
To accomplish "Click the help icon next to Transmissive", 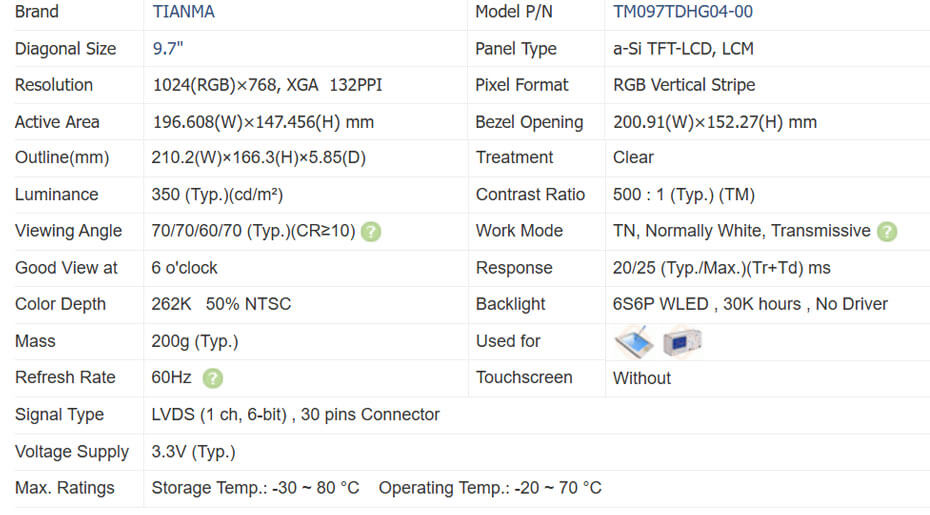I will [887, 231].
